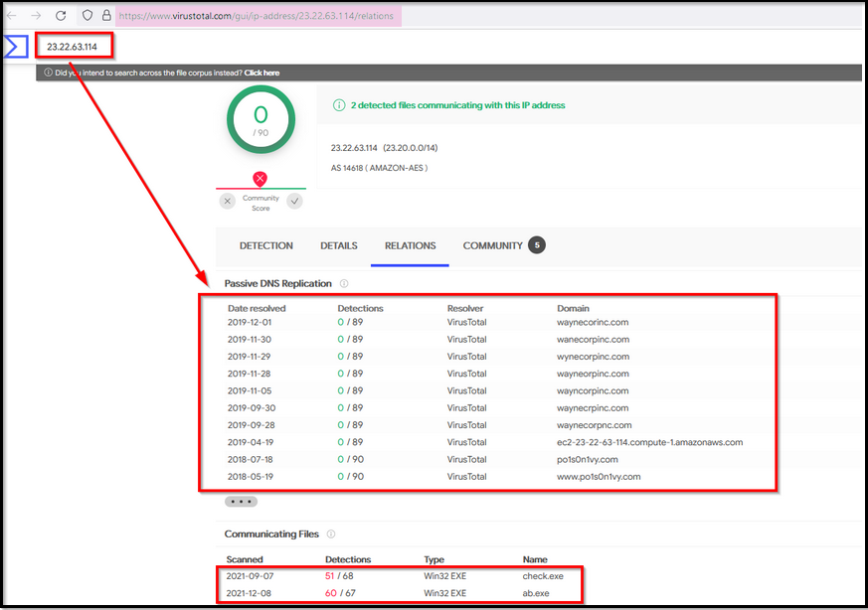This screenshot has width=868, height=610.
Task: Click the red community score marker
Action: tap(260, 179)
